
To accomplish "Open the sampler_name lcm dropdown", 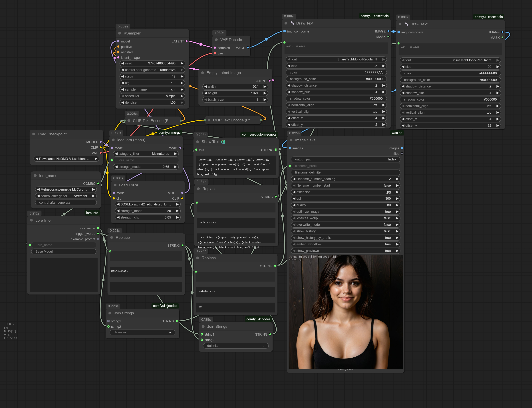I will (152, 89).
